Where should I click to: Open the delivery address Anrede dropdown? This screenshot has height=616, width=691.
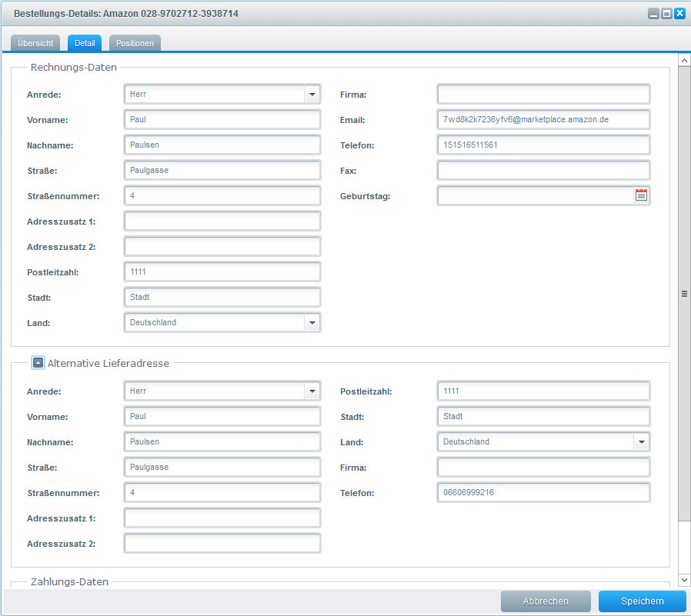pos(312,391)
